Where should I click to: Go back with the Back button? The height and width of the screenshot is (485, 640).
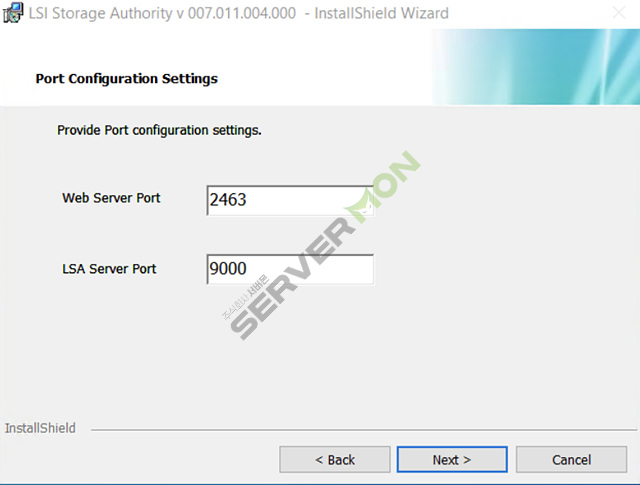(x=335, y=460)
